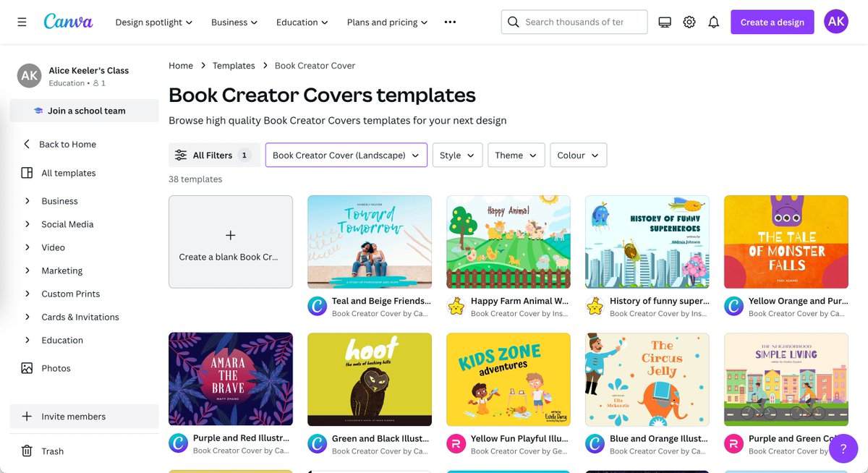Open the Design spotlight menu

coord(154,22)
